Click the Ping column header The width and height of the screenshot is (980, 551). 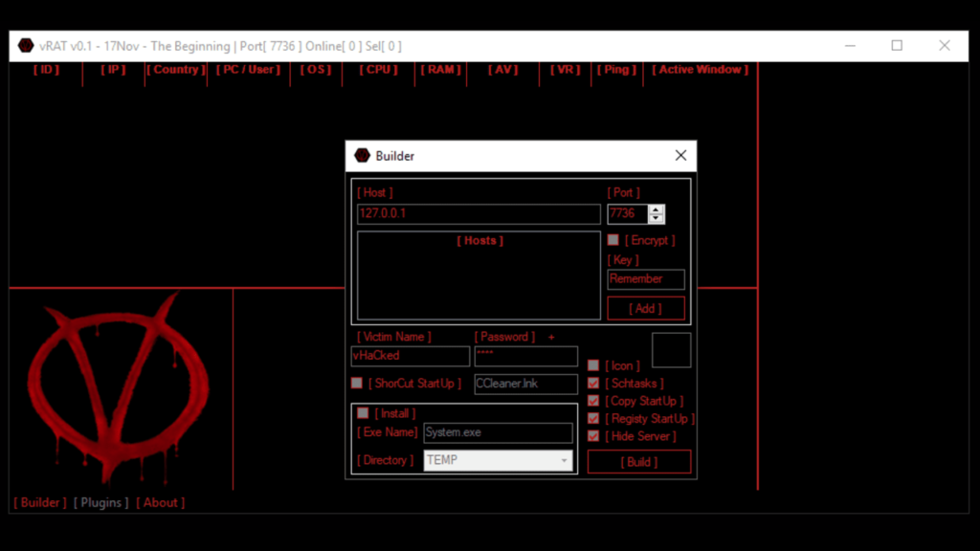pos(616,69)
